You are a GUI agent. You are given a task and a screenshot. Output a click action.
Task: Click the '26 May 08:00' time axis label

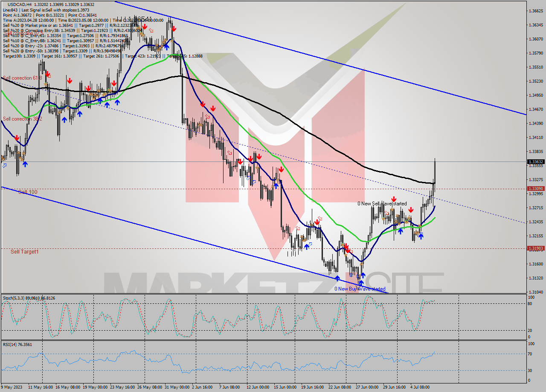(x=150, y=387)
